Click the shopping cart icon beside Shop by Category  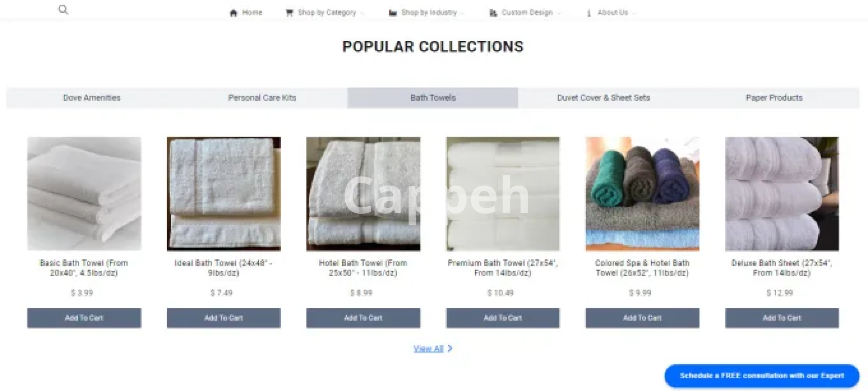point(289,13)
